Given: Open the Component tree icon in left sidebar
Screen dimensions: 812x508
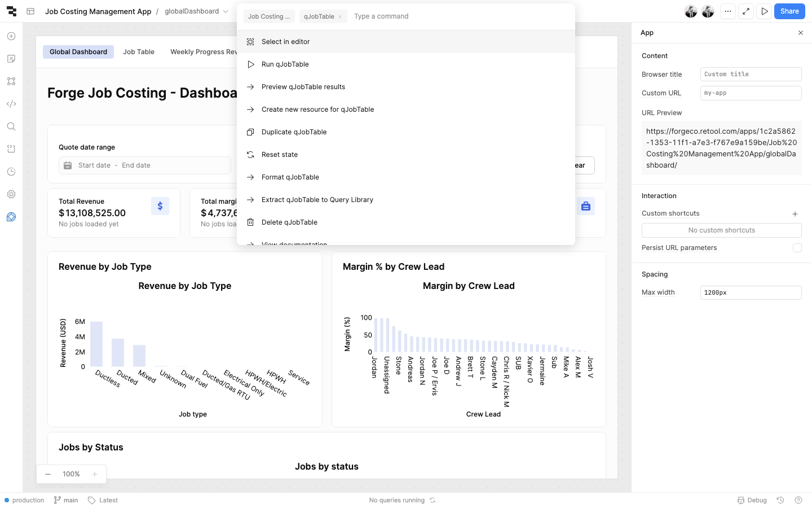Looking at the screenshot, I should pyautogui.click(x=11, y=81).
